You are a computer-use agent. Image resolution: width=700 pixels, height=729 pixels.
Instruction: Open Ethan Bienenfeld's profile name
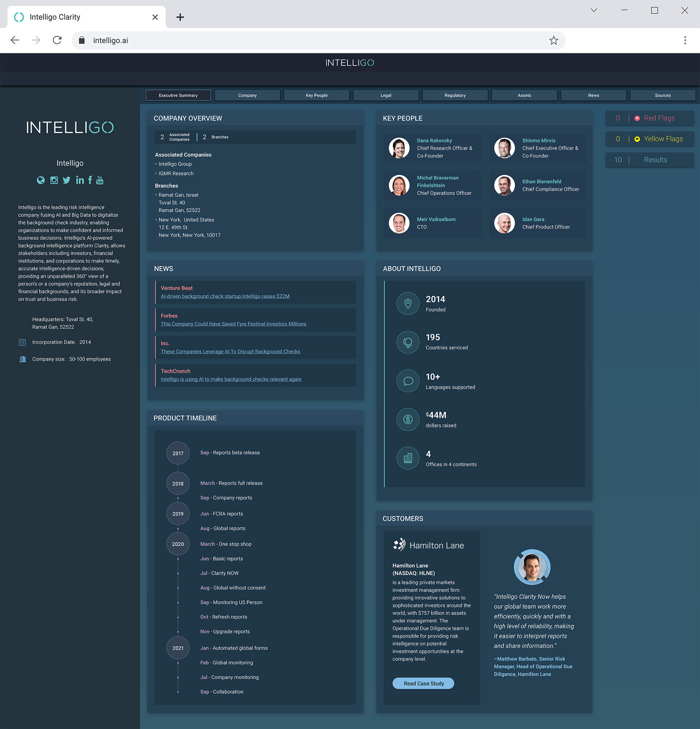(x=541, y=182)
